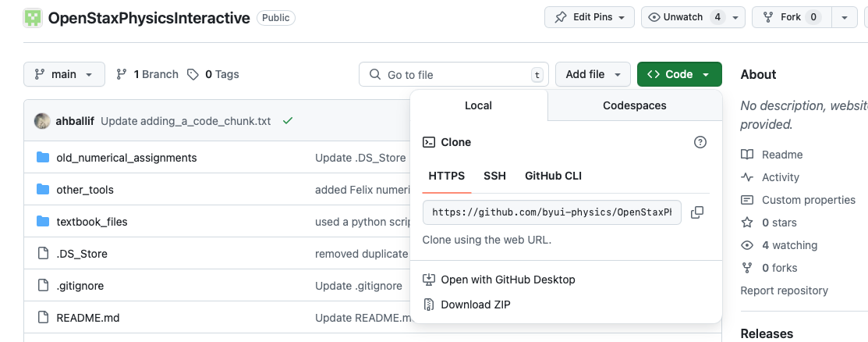
Task: Click the .gitignore file icon
Action: (43, 286)
